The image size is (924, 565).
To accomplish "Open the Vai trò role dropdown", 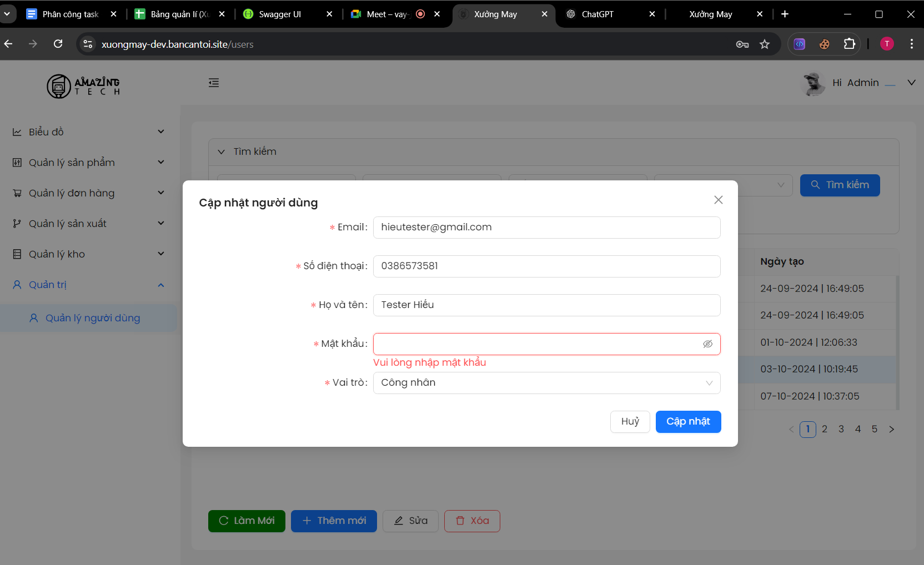I will coord(546,383).
